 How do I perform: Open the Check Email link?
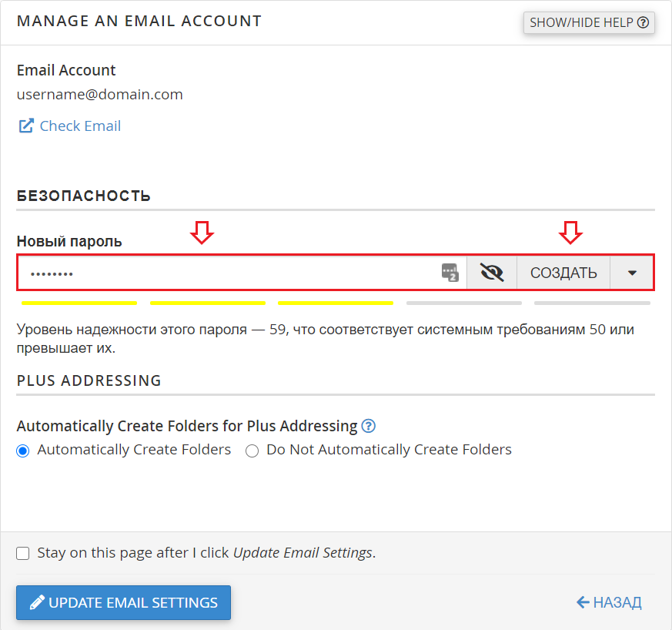coord(80,126)
